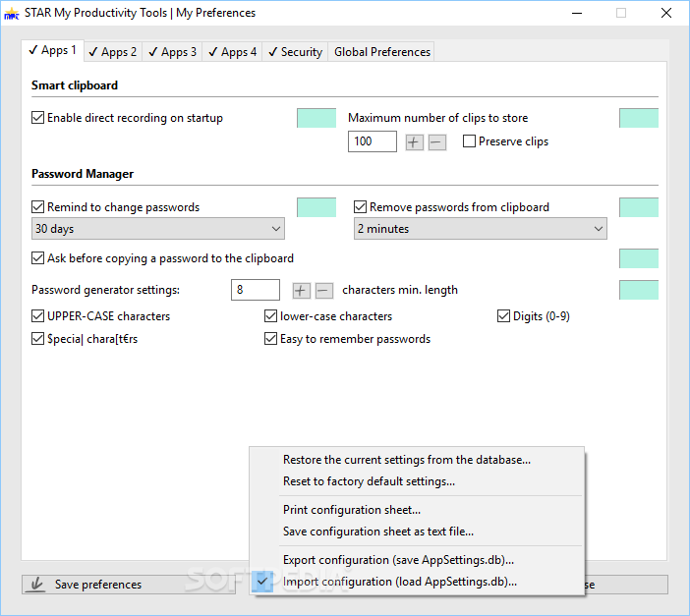Open the 2 minutes clipboard dropdown
This screenshot has width=690, height=616.
[x=480, y=229]
